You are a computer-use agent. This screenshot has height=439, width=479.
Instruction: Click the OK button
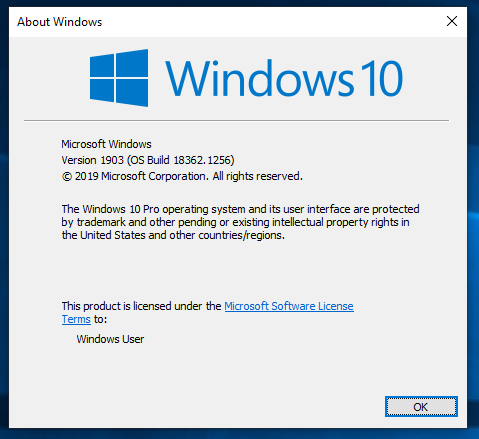coord(421,406)
